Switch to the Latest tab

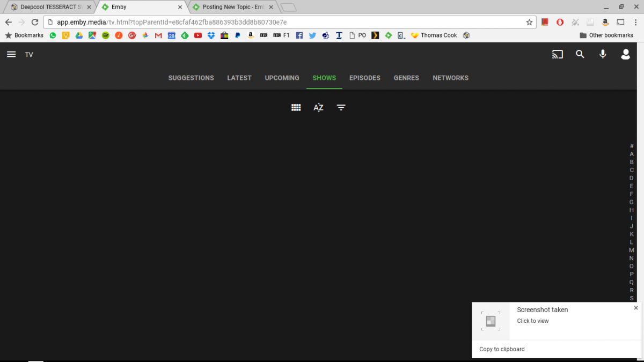pos(239,78)
